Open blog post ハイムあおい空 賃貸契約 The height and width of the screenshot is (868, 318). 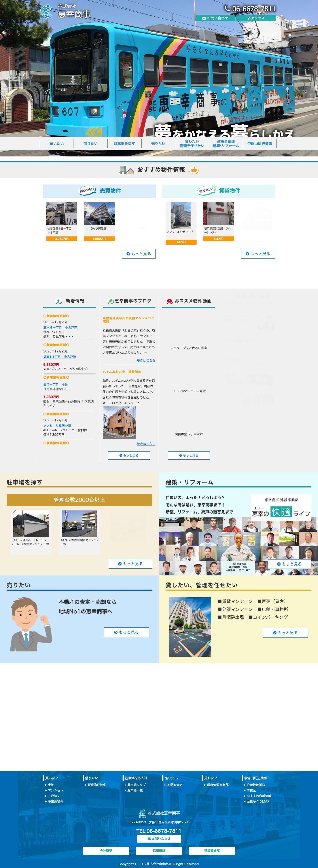[x=122, y=372]
